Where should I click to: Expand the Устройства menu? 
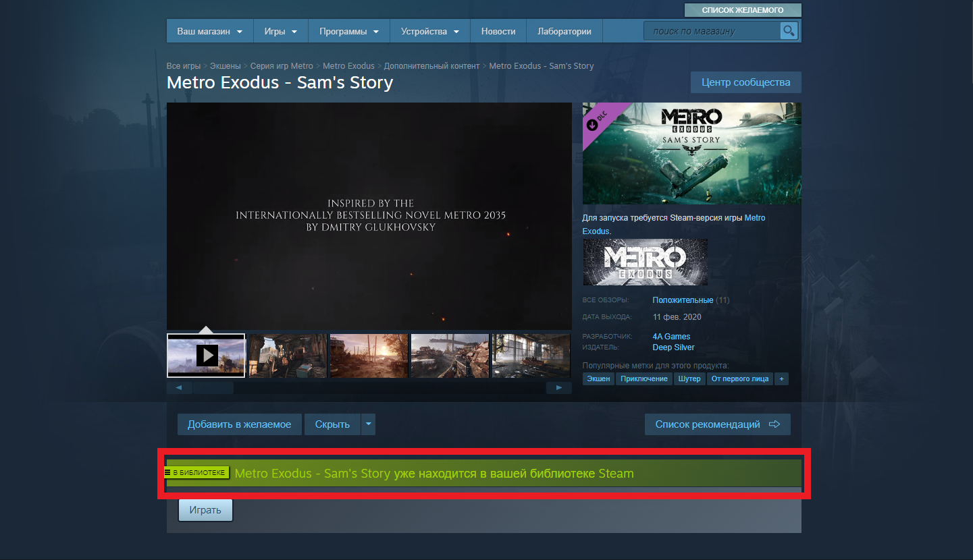[x=429, y=31]
